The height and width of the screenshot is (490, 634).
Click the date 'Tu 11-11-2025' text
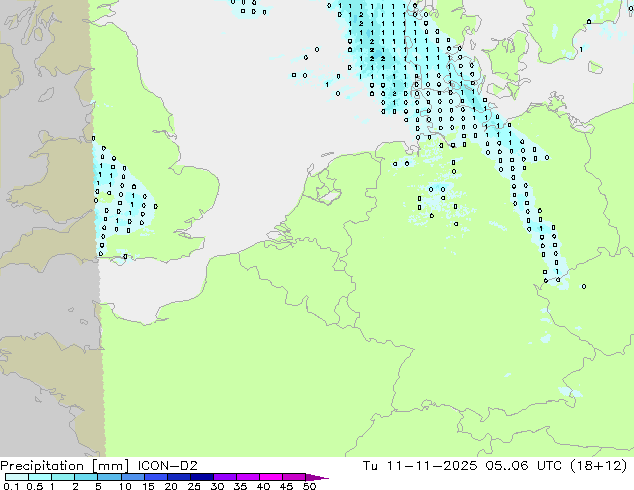pos(420,466)
